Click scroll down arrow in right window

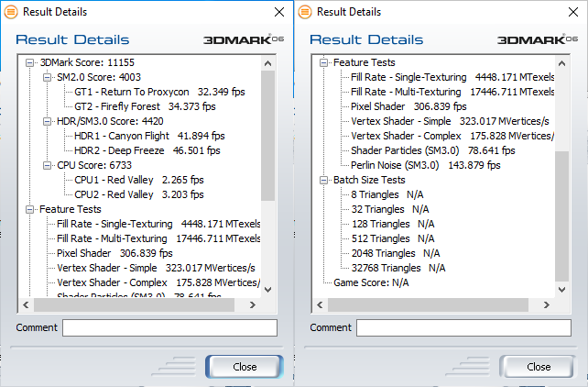coord(561,290)
